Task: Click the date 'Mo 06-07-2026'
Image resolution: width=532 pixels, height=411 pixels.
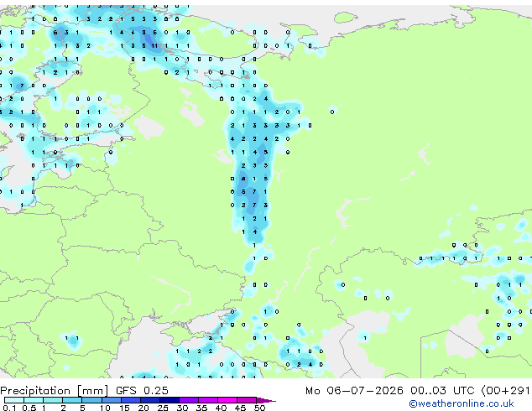Action: click(x=354, y=391)
